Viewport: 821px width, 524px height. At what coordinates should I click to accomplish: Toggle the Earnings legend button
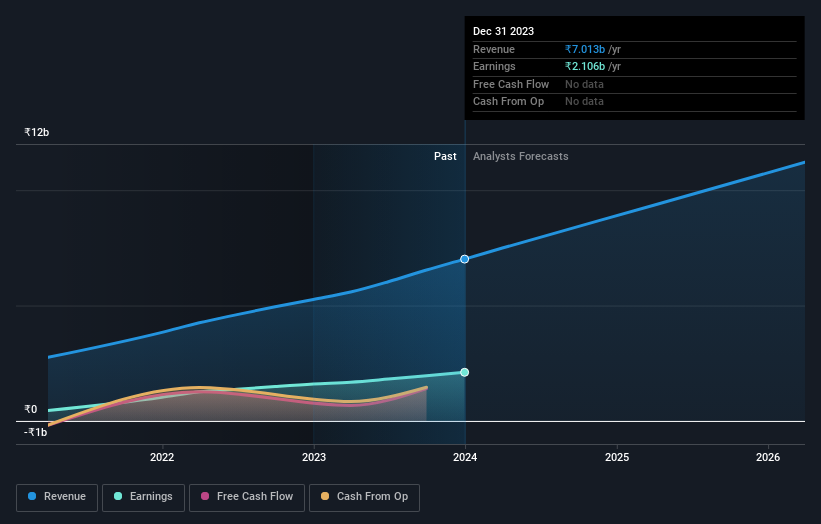pyautogui.click(x=143, y=497)
